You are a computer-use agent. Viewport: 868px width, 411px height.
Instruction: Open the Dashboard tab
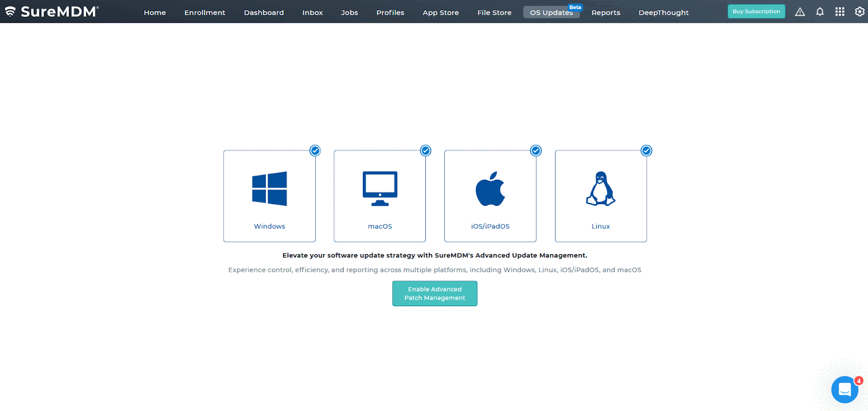click(x=264, y=12)
